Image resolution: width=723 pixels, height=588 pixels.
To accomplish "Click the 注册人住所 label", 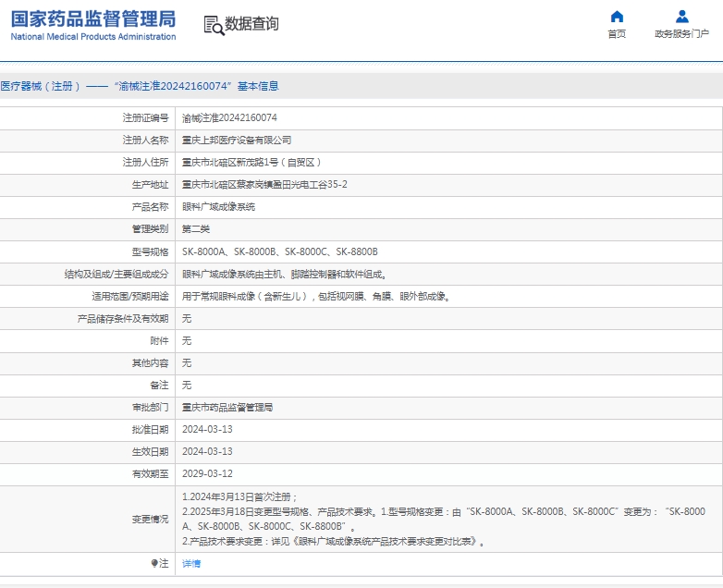I will coord(146,162).
